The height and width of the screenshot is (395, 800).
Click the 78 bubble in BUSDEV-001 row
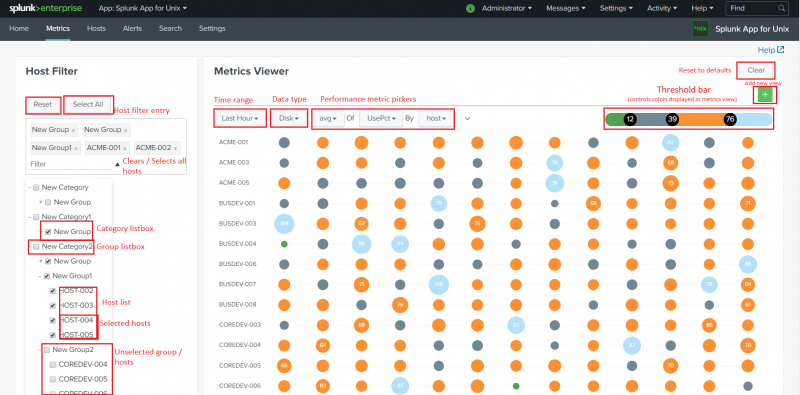[438, 203]
